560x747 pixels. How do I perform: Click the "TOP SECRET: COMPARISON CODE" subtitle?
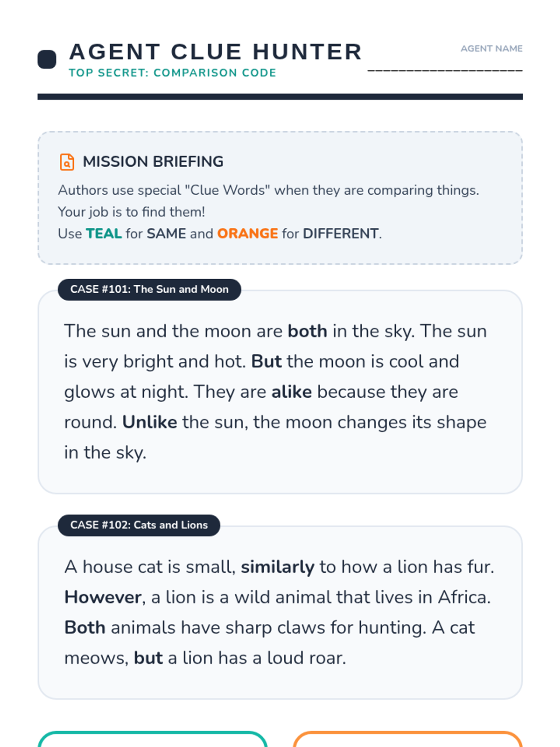(173, 73)
